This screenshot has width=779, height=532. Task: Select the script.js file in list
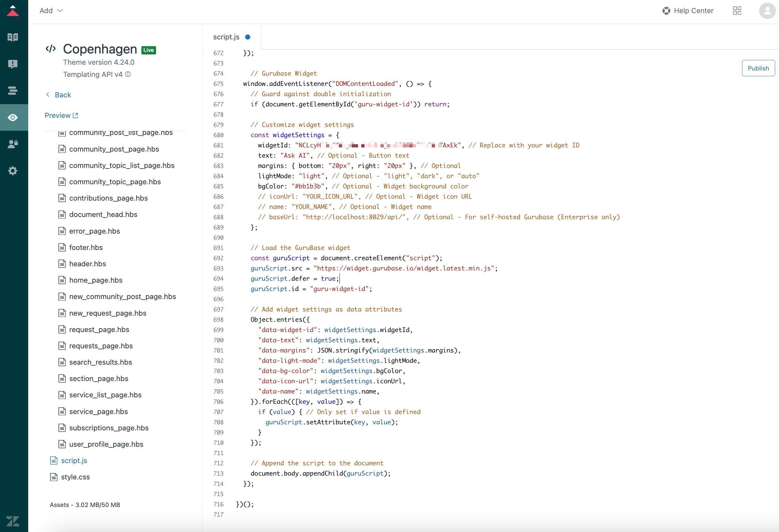click(74, 461)
